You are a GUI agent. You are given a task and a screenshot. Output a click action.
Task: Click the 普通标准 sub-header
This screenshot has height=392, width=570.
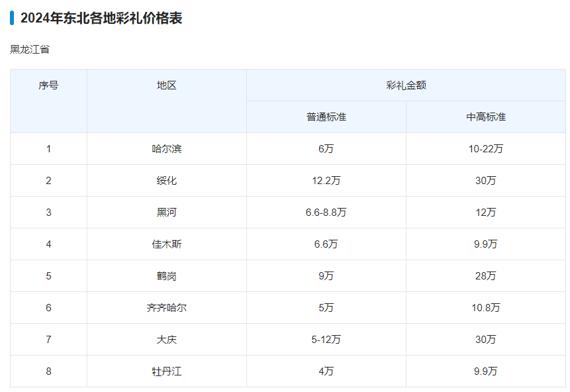pyautogui.click(x=326, y=117)
